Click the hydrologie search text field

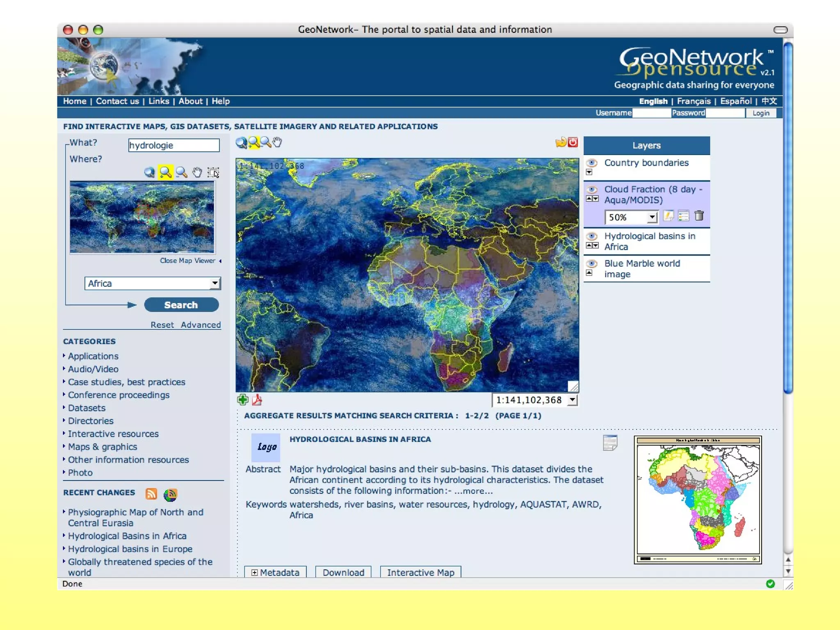(174, 145)
